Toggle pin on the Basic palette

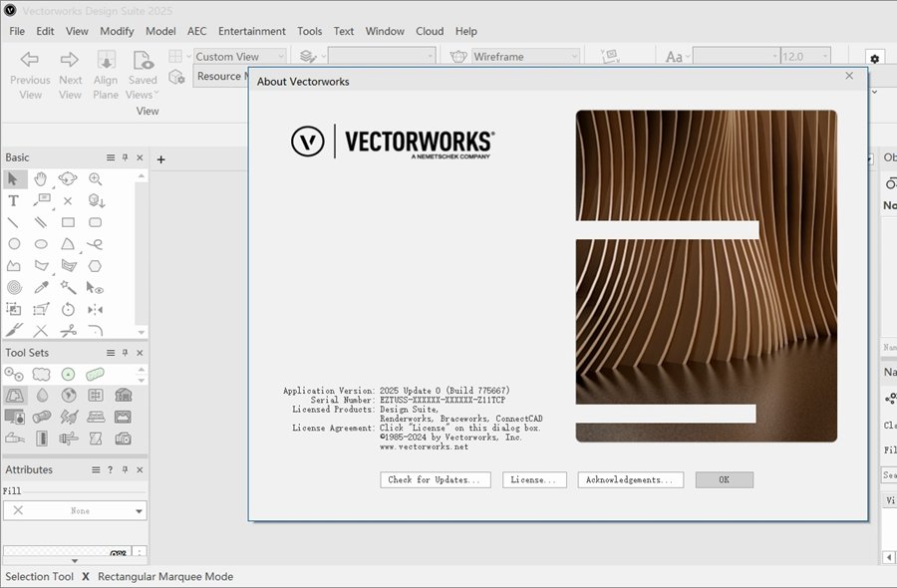coord(125,157)
